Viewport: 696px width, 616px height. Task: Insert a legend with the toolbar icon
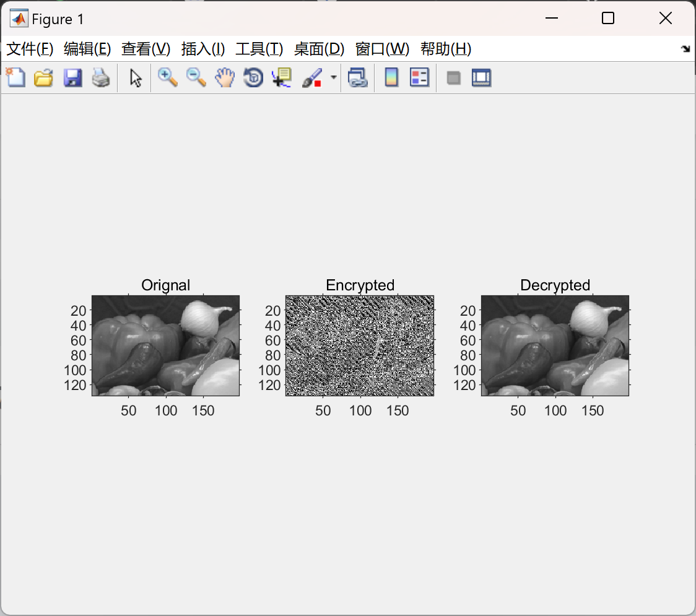pos(419,77)
